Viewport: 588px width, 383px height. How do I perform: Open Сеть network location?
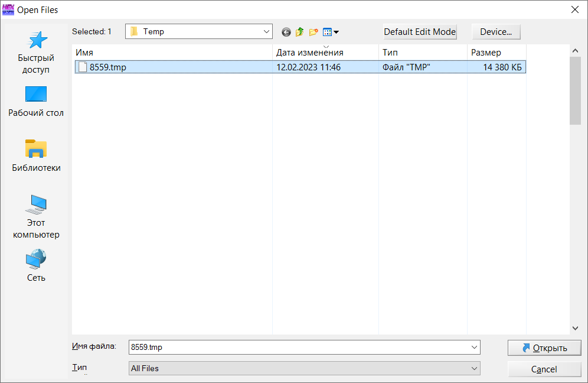pyautogui.click(x=36, y=265)
